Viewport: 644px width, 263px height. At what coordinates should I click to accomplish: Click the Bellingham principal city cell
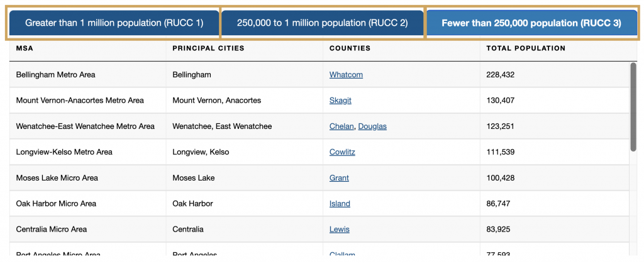pyautogui.click(x=245, y=75)
